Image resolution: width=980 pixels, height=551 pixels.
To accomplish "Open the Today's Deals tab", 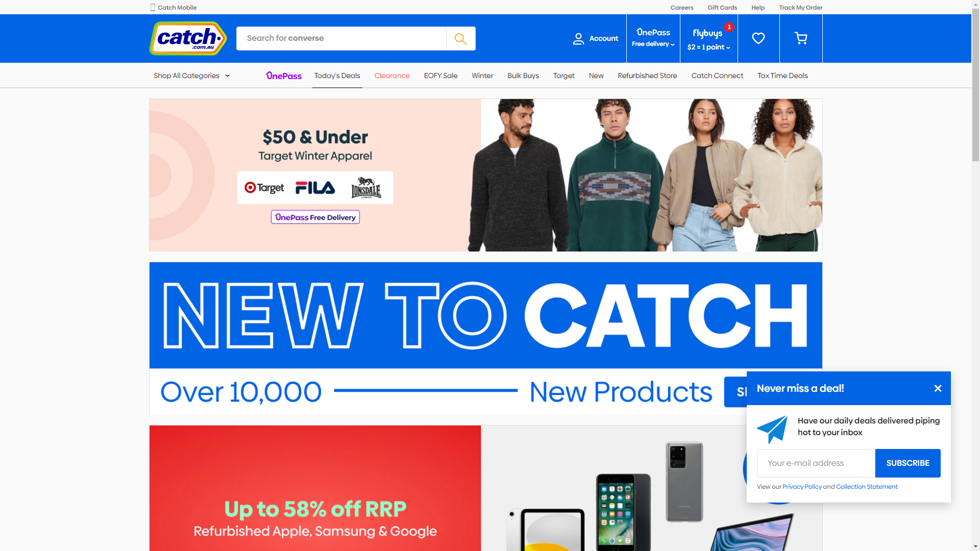I will click(337, 76).
